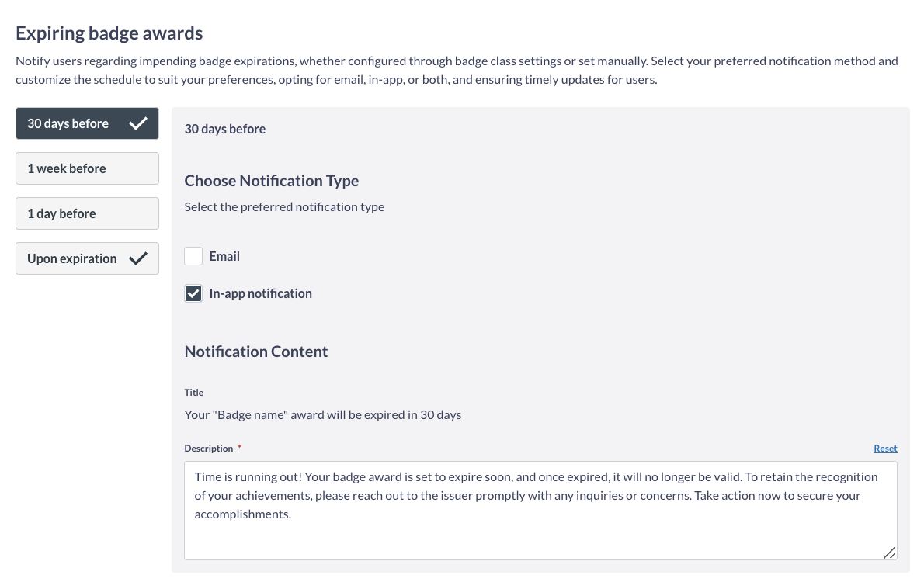Viewport: 924px width, 582px height.
Task: Click the checkmark icon beside Upon expiration
Action: (138, 258)
